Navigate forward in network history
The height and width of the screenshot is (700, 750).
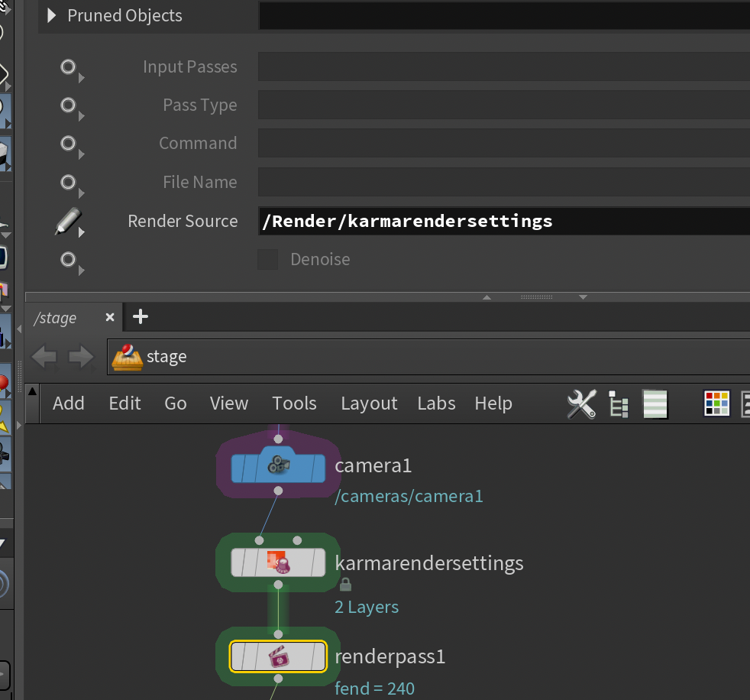coord(81,357)
